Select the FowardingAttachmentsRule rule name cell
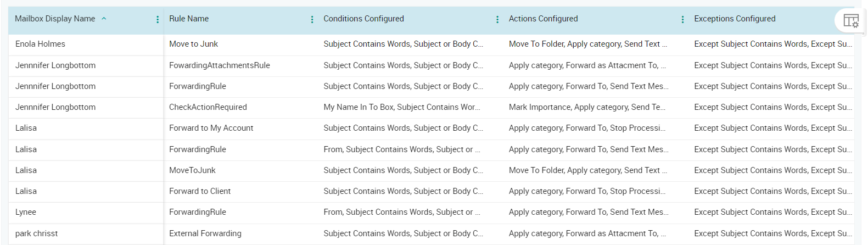868x245 pixels. tap(220, 65)
